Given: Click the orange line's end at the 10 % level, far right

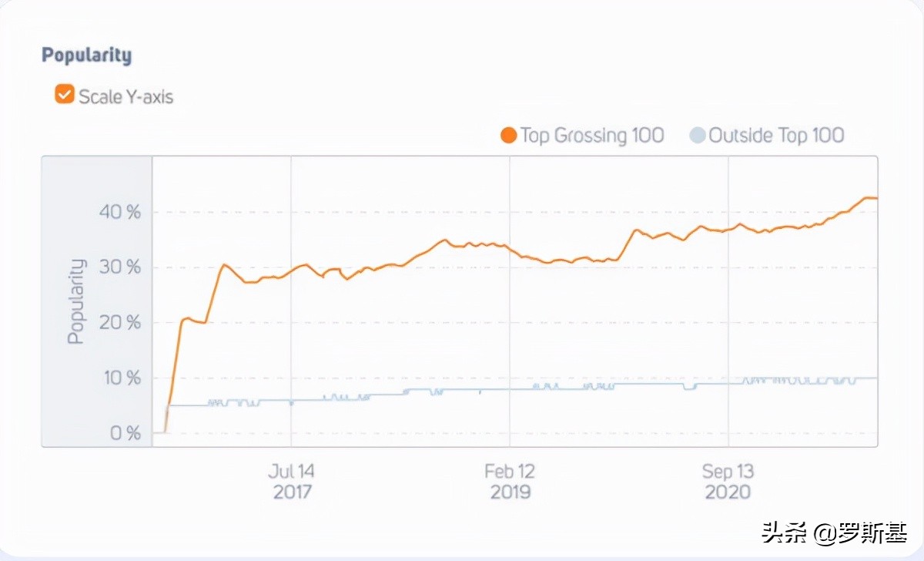Looking at the screenshot, I should click(x=873, y=378).
